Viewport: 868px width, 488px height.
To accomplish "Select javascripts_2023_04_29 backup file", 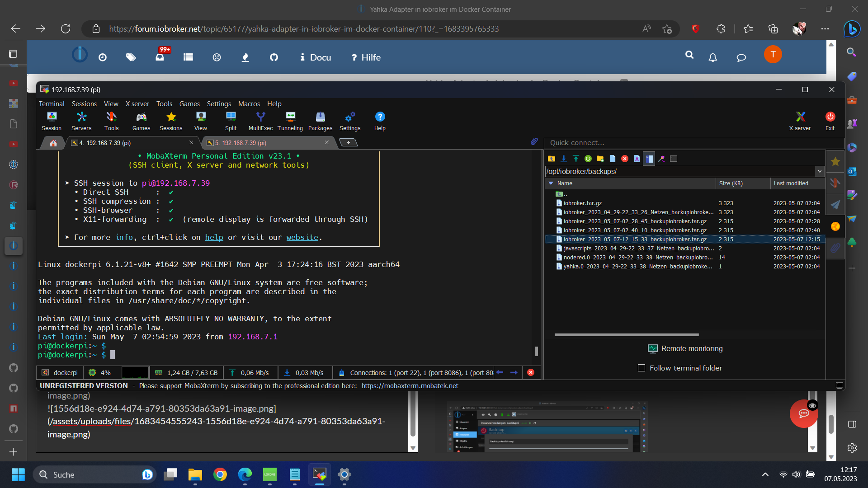I will [x=685, y=248].
